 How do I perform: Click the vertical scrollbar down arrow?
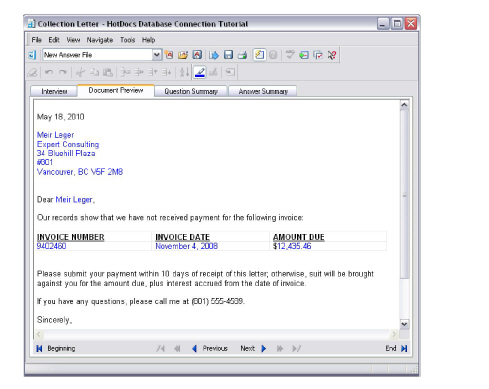click(404, 324)
